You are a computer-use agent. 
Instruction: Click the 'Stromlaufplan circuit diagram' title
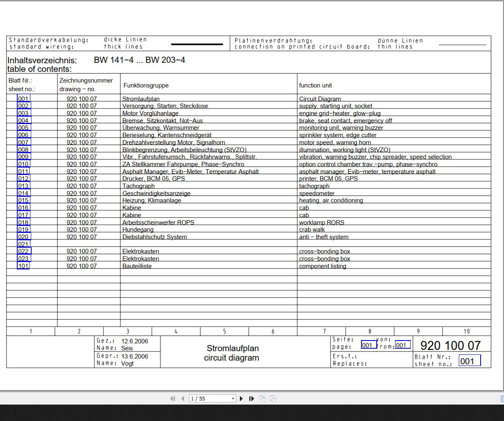[232, 353]
